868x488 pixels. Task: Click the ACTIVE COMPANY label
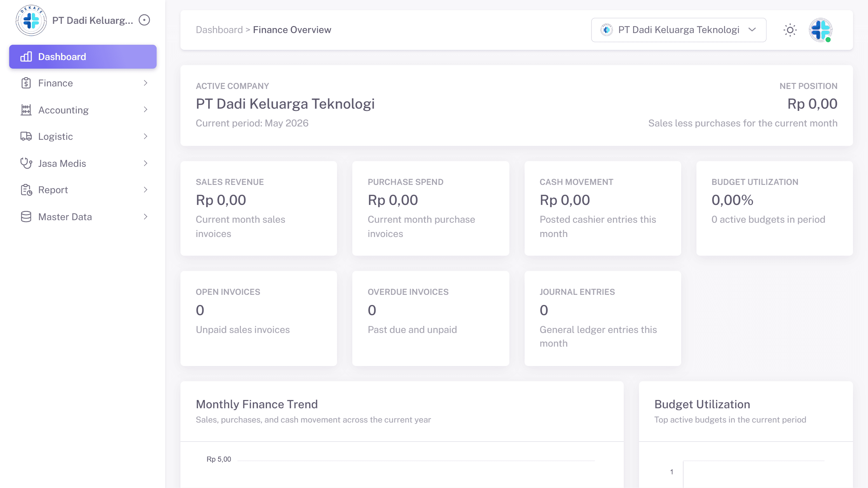coord(232,86)
